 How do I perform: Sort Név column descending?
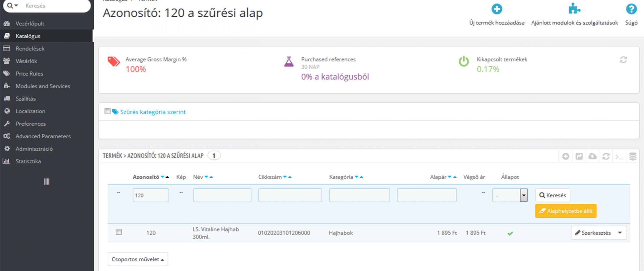coord(206,177)
